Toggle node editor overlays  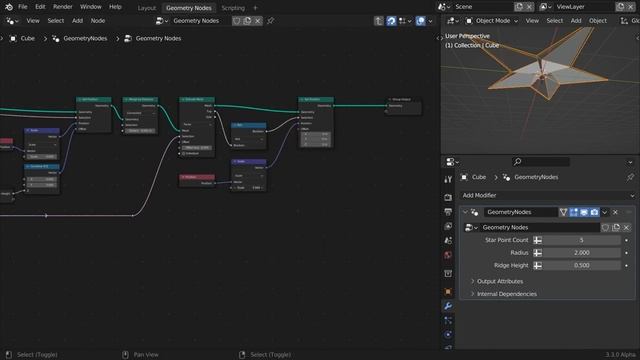[420, 21]
